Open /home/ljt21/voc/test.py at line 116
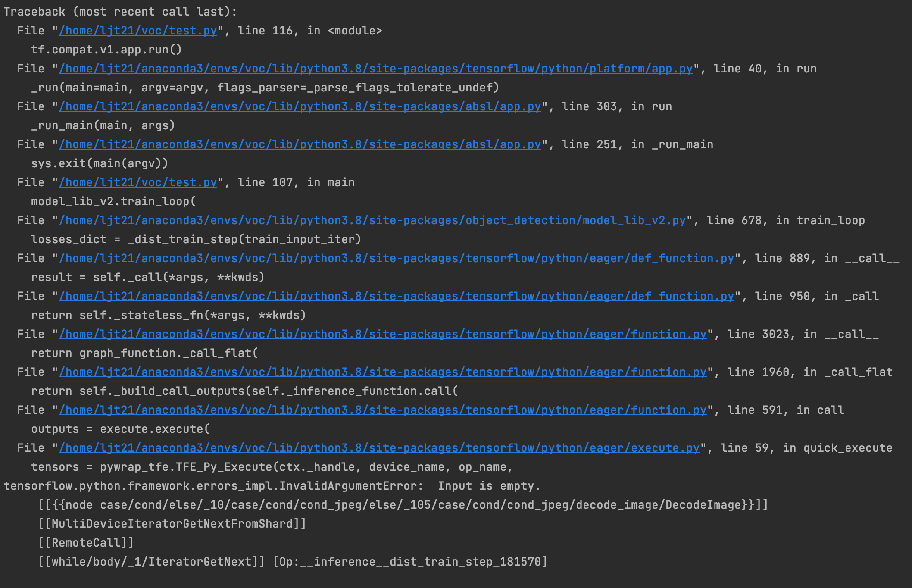 click(138, 30)
